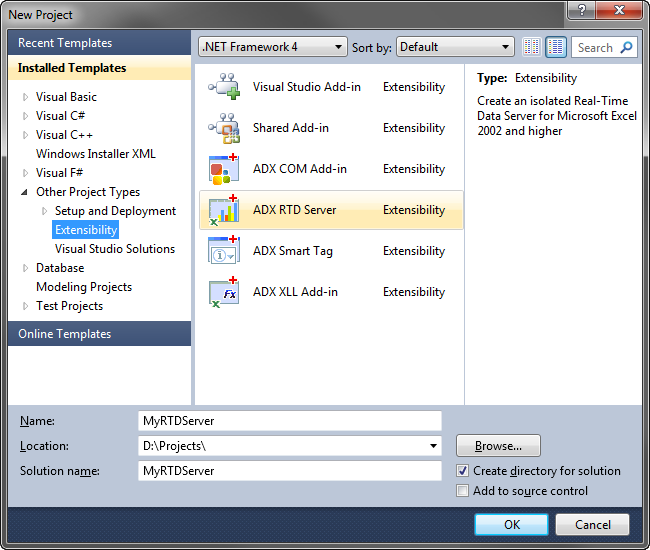This screenshot has width=650, height=550.
Task: Select the Visual F# category label
Action: pos(60,173)
